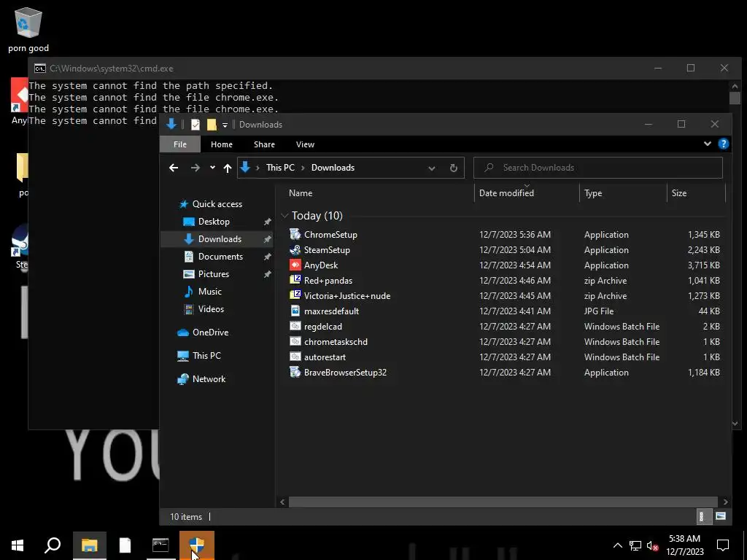
Task: Click the pin icon beside Desktop
Action: [267, 222]
